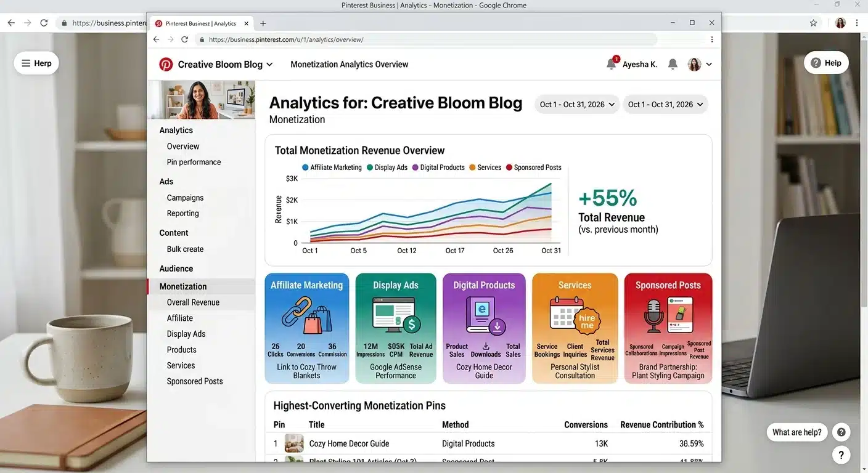Click the sidebar profile photo of the woman
The width and height of the screenshot is (868, 473).
click(x=203, y=100)
